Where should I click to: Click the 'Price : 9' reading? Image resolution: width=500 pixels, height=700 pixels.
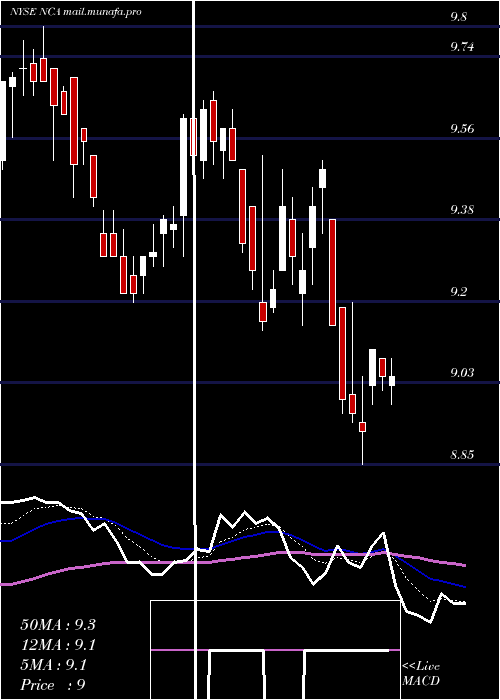[53, 685]
